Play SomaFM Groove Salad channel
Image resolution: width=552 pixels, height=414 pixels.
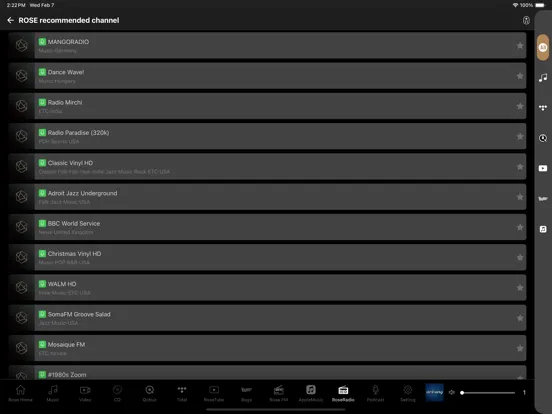coord(267,318)
